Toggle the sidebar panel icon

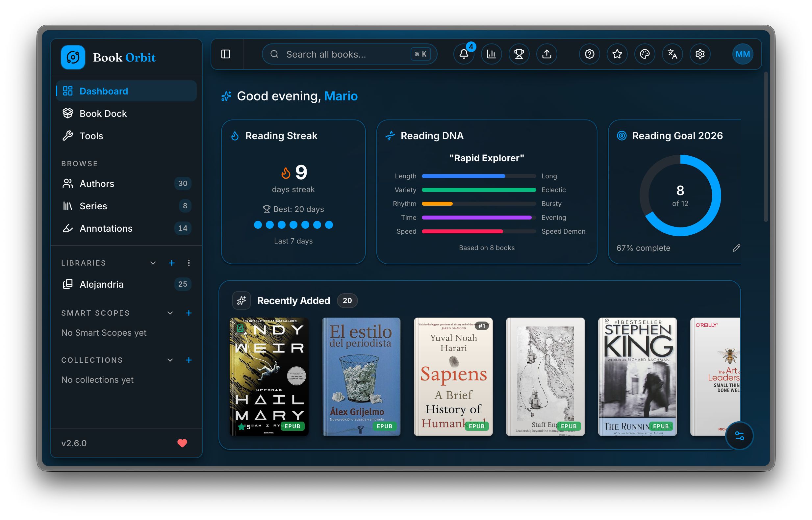pos(225,54)
